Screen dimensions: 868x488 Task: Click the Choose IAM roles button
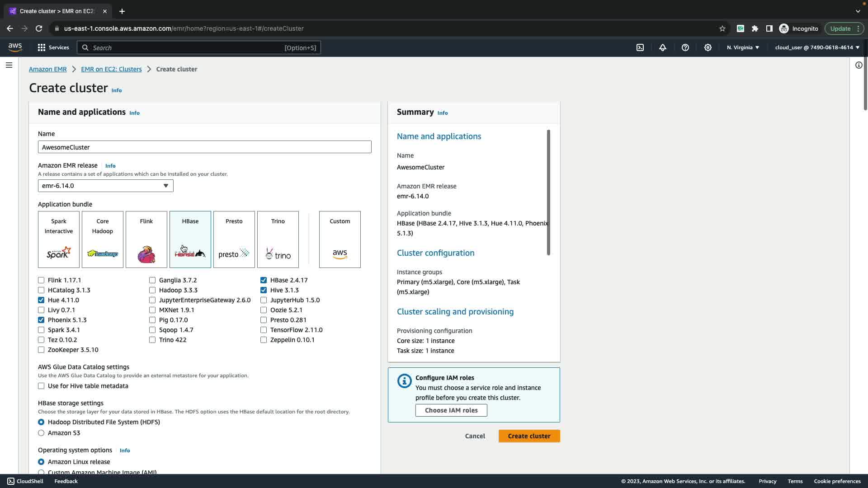[451, 410]
